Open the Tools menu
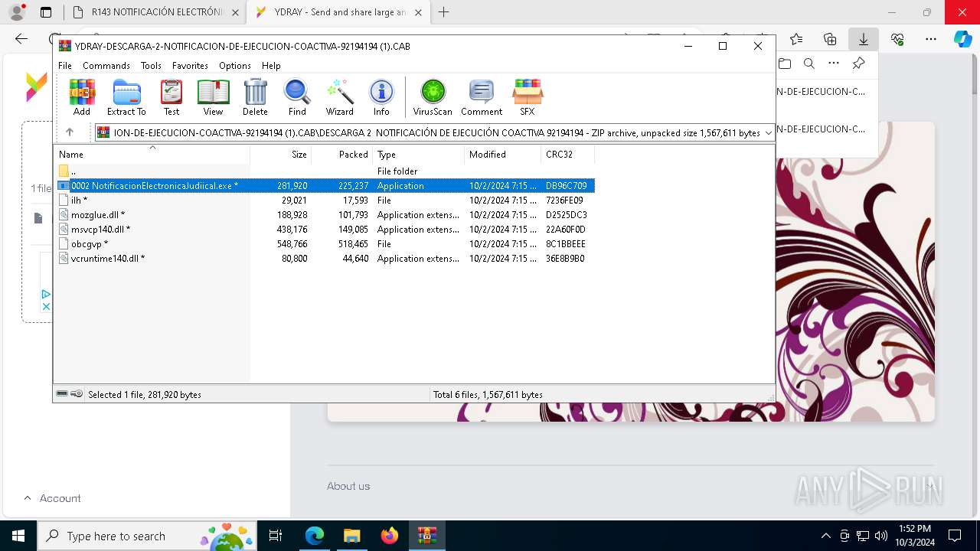The width and height of the screenshot is (980, 551). coord(151,66)
